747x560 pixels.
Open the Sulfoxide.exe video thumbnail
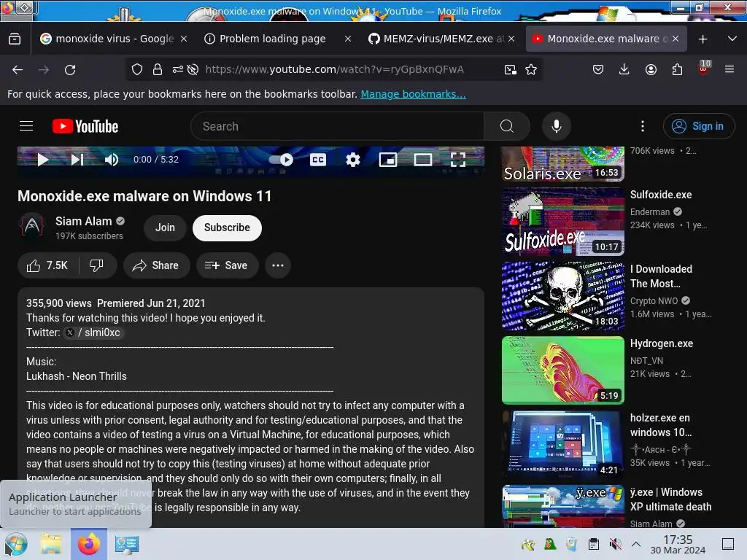(x=562, y=222)
